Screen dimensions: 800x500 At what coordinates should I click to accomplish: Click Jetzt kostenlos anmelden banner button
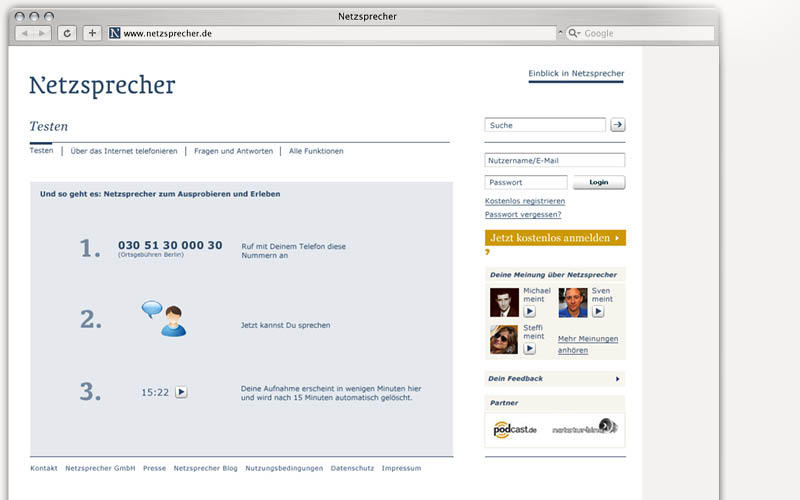coord(555,238)
